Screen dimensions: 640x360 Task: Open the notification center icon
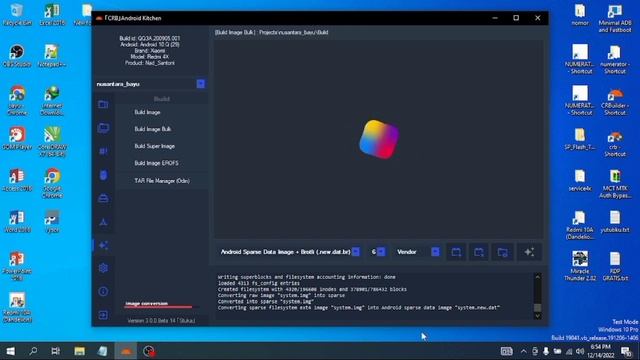tap(627, 351)
